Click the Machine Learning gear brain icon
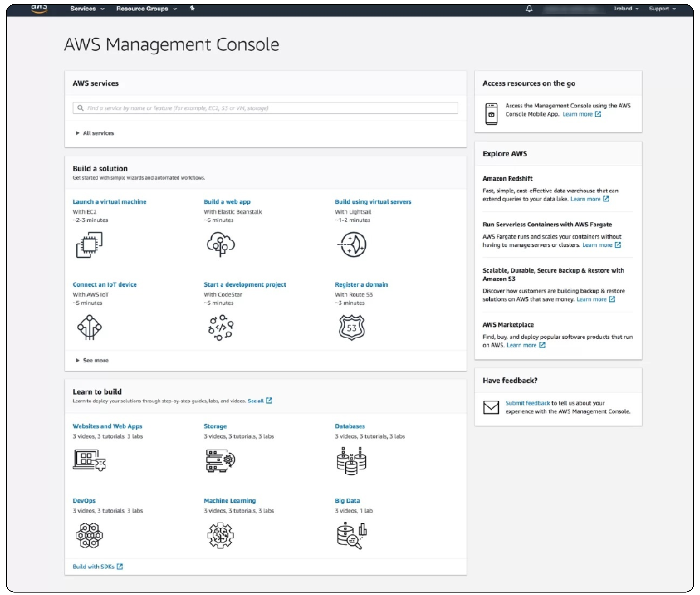 tap(221, 535)
